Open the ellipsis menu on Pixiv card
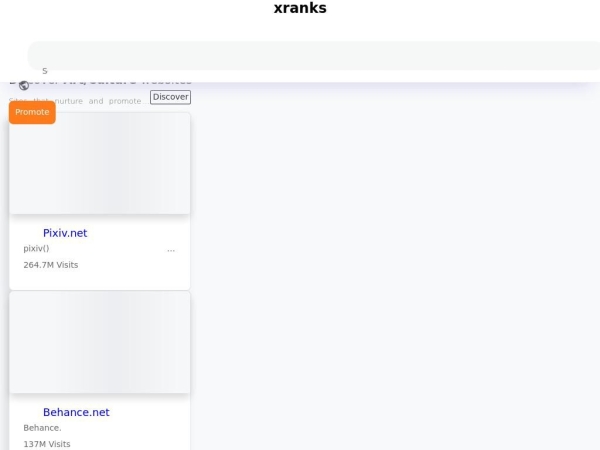This screenshot has height=450, width=600. (171, 251)
